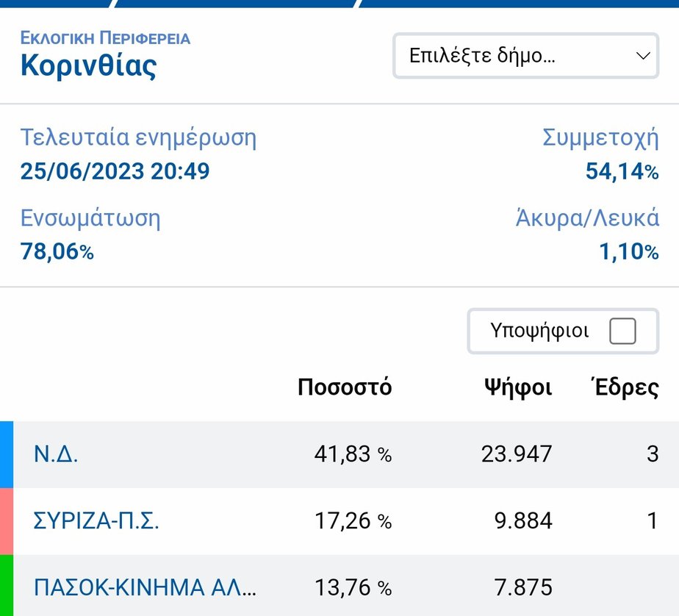Click the green ΠΑΣΟΚ color bar
This screenshot has height=616, width=679.
pos(7,586)
